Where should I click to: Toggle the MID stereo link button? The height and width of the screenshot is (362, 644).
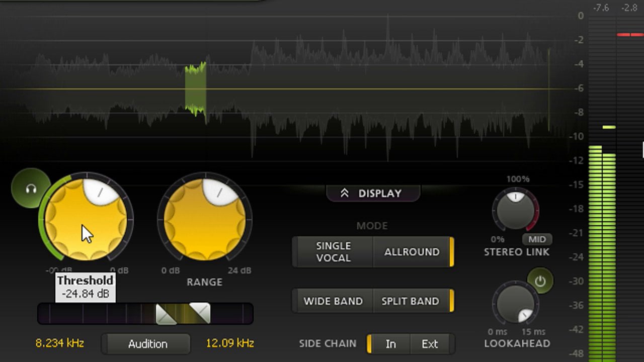tap(537, 239)
